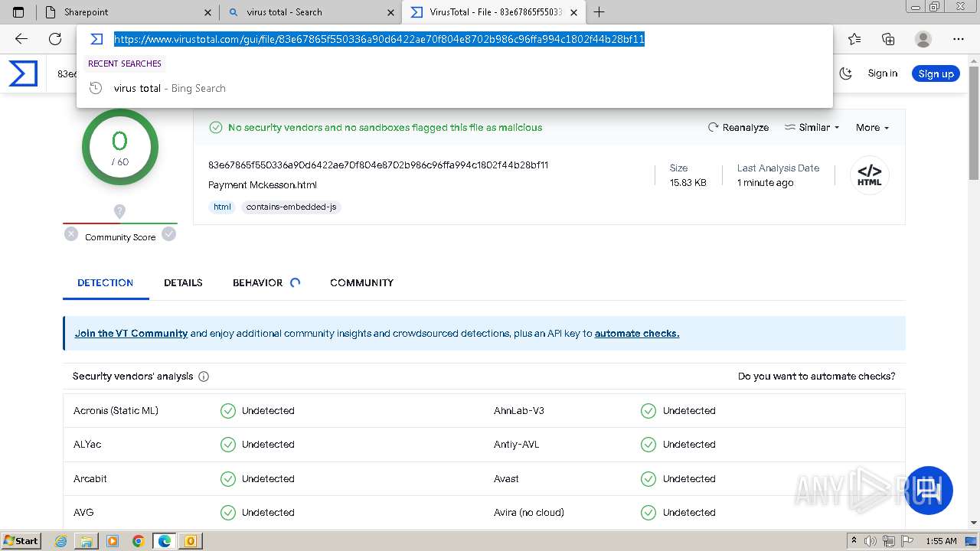This screenshot has width=980, height=551.
Task: Vote negative with Community Score X icon
Action: pos(71,234)
